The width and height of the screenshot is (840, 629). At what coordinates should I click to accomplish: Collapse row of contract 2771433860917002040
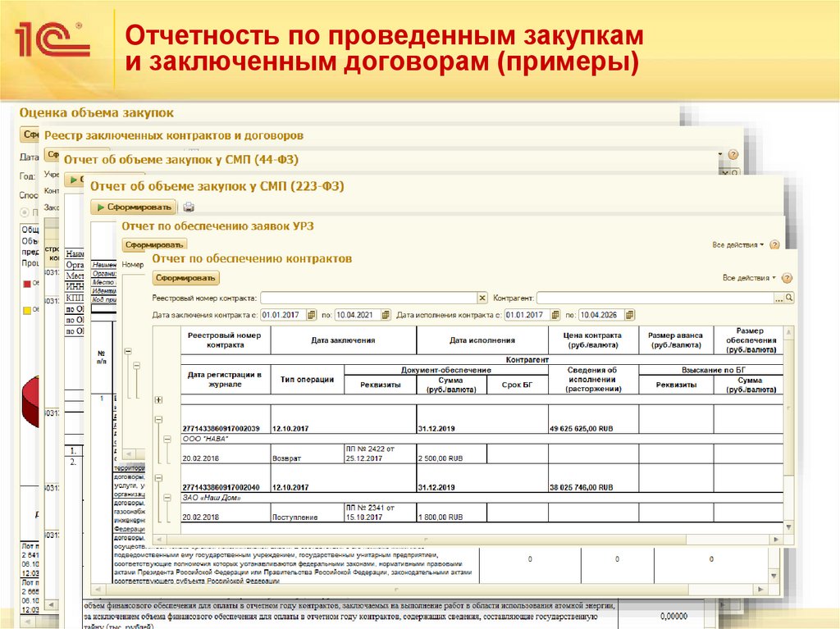158,476
